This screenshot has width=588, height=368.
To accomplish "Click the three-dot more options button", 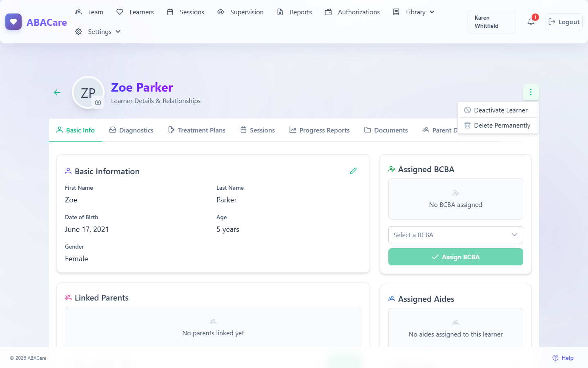I will click(x=531, y=92).
